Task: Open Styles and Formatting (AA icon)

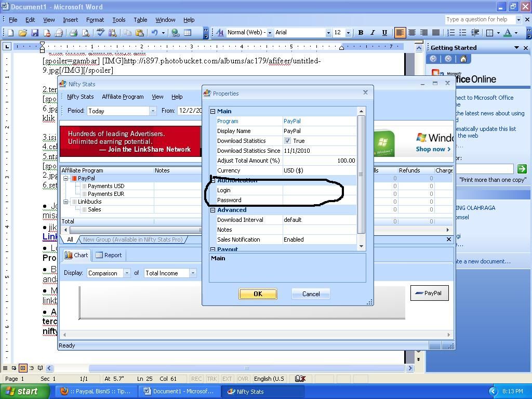Action: [x=220, y=33]
